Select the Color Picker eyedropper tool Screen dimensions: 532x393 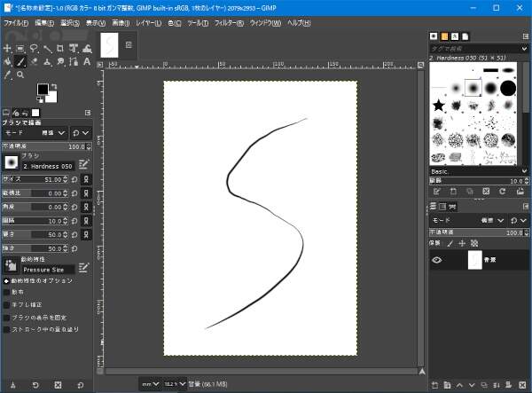[8, 75]
